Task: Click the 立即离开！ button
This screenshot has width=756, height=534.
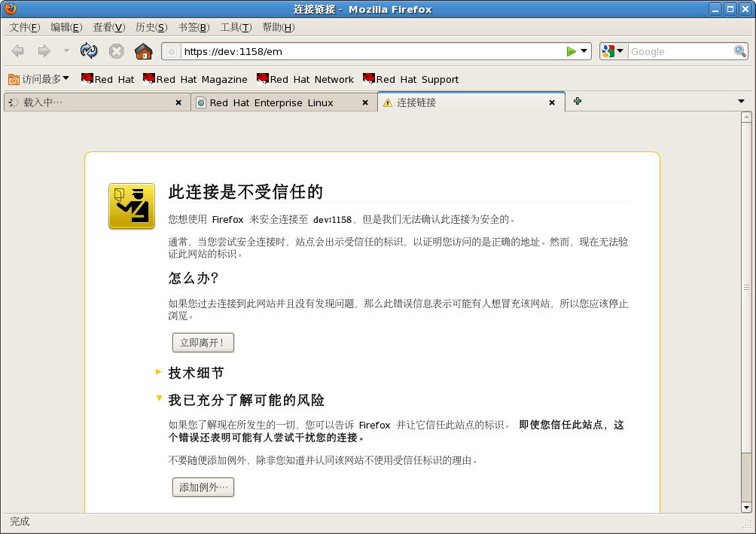Action: (202, 342)
